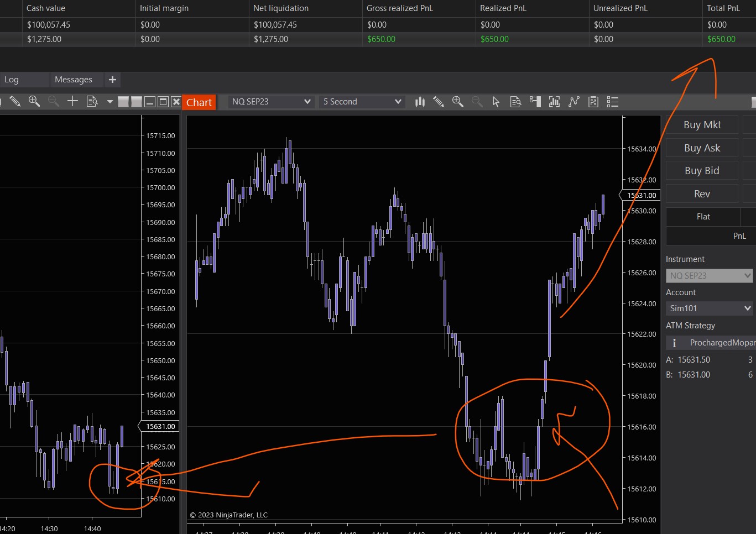Show the data box in left chart toolbar
The height and width of the screenshot is (534, 756).
[x=92, y=101]
